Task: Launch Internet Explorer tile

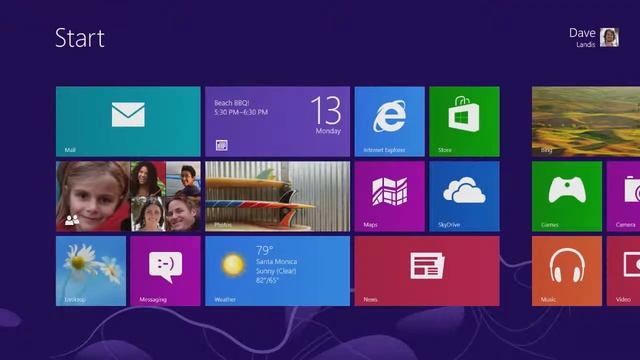Action: coord(390,121)
